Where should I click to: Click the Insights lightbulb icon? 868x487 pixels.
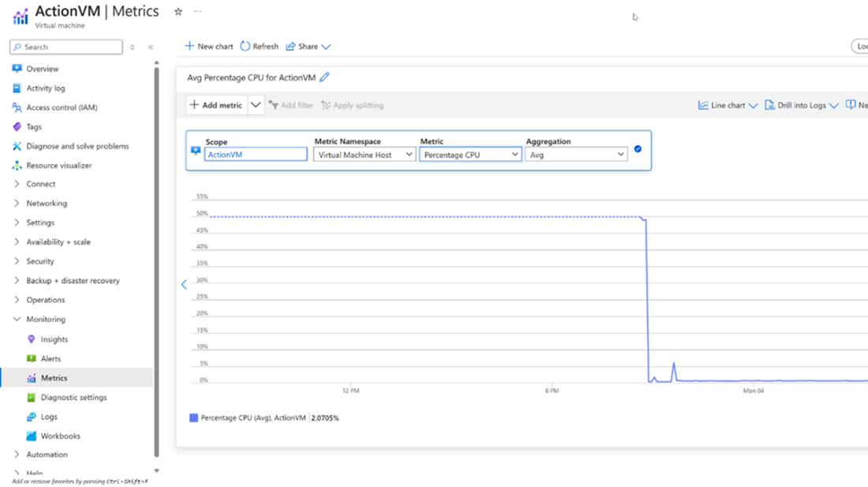[x=31, y=339]
